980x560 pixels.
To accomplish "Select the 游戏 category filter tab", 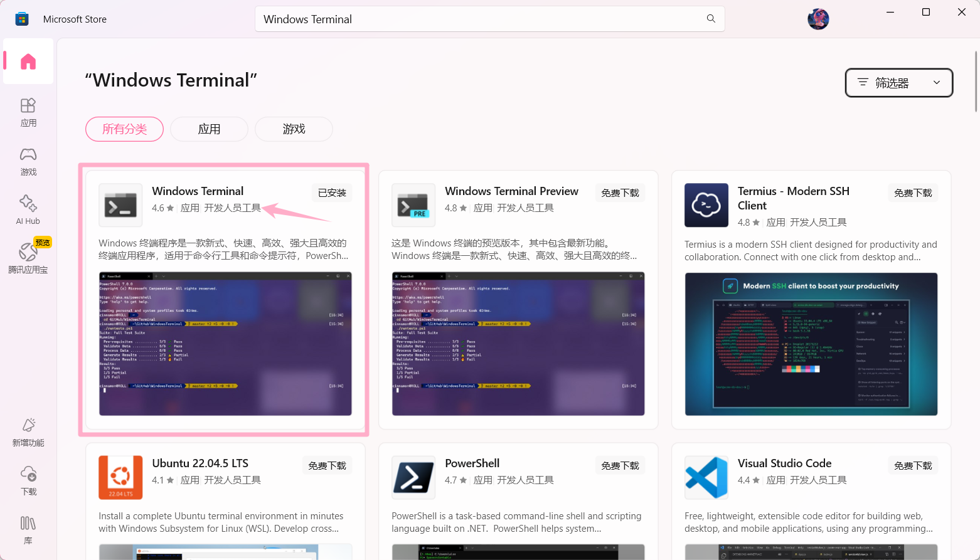I will pyautogui.click(x=294, y=129).
